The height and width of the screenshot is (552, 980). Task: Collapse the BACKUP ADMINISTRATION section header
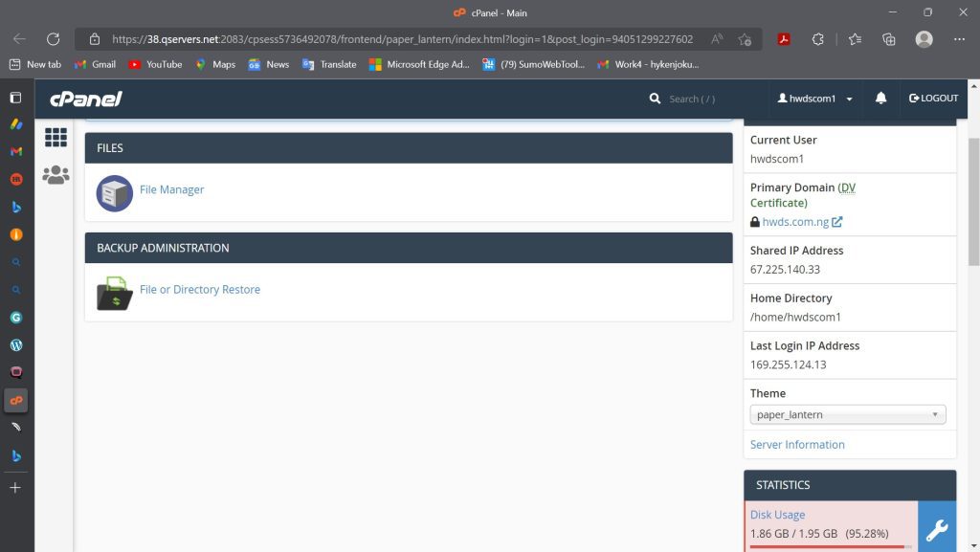click(409, 248)
